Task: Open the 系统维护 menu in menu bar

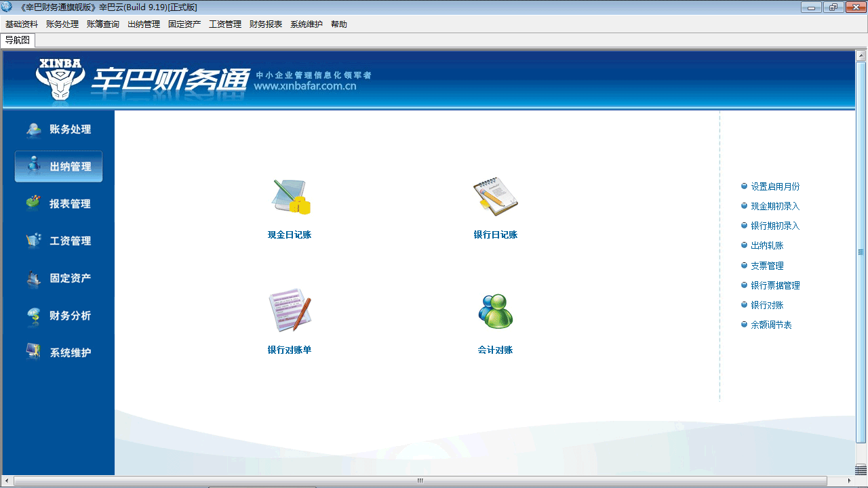Action: (307, 24)
